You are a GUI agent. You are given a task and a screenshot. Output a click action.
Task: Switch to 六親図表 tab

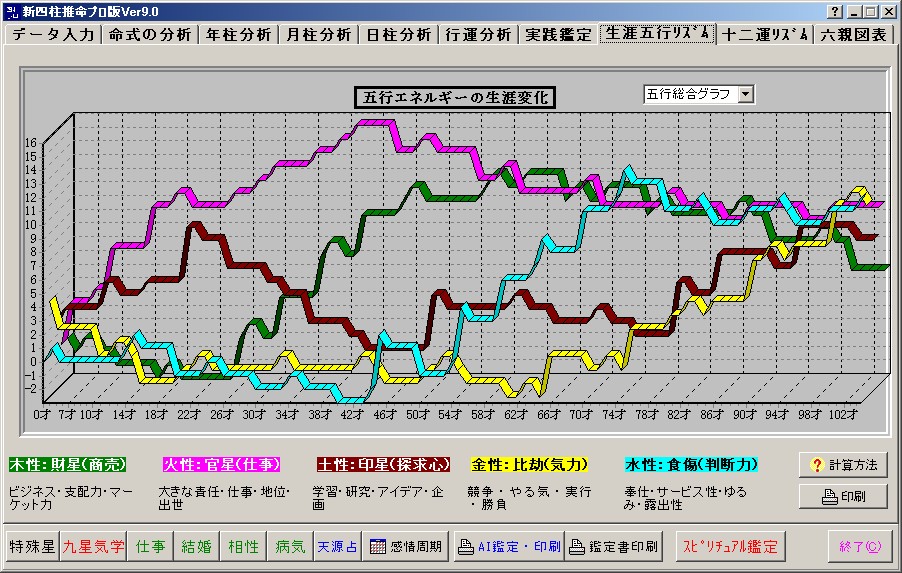pos(854,35)
